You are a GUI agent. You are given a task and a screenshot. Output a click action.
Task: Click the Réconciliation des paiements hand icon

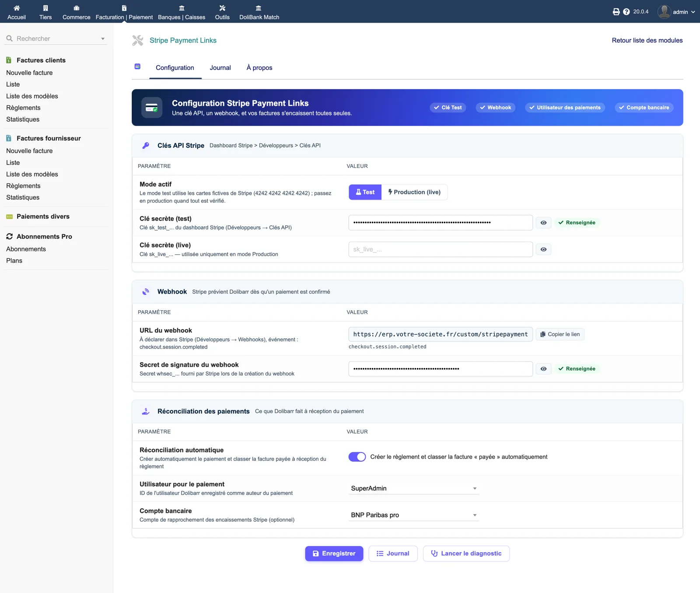tap(146, 411)
